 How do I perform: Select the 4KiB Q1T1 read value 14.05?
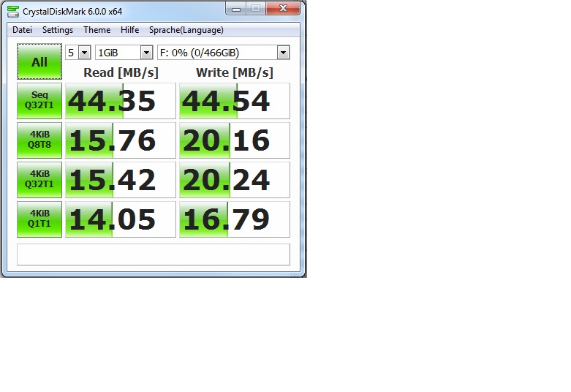click(x=120, y=219)
